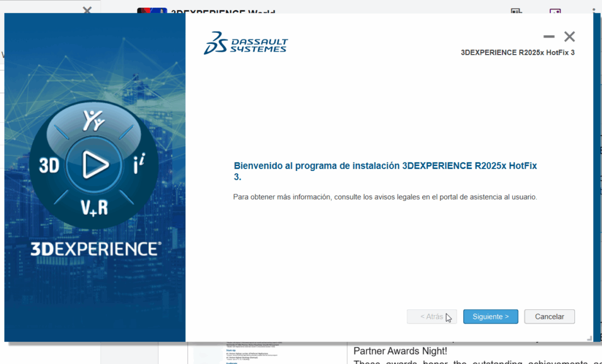The height and width of the screenshot is (364, 602).
Task: Click the social people quadrant of the compass
Action: [x=93, y=120]
